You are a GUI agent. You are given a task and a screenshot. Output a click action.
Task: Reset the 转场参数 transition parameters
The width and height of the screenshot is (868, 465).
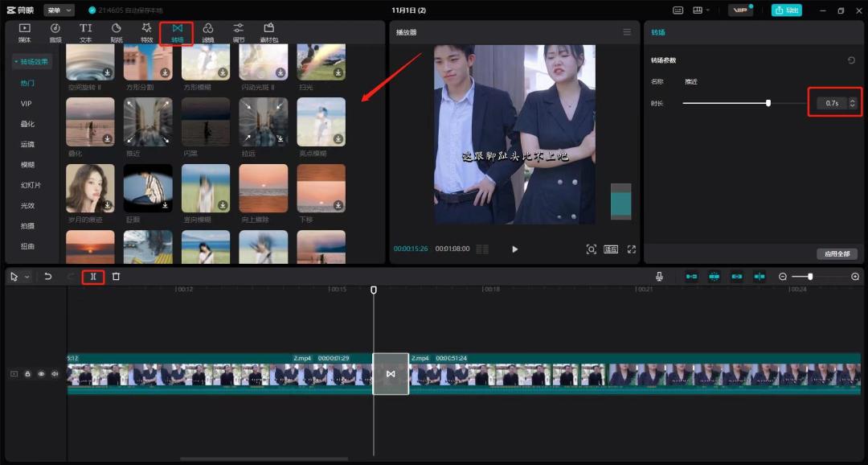[851, 60]
